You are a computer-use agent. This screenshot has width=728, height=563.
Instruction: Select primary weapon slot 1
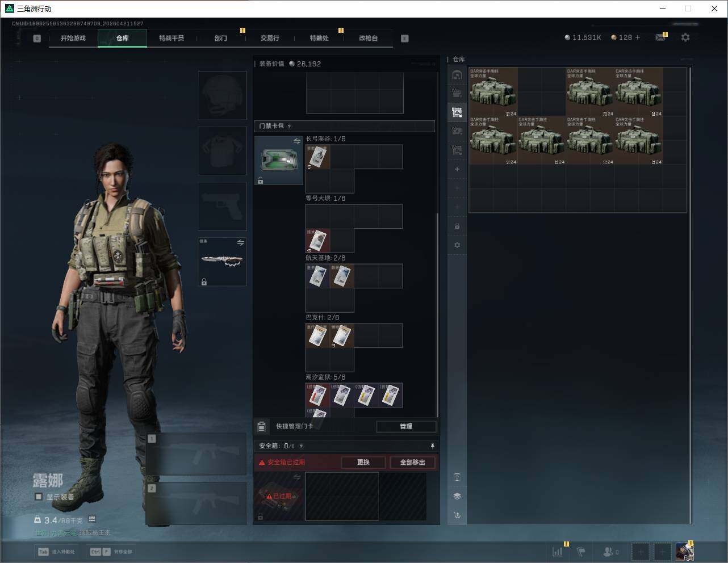[x=196, y=454]
